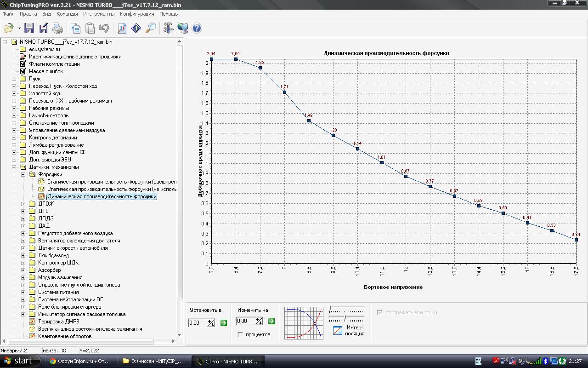
Task: Click the curve preview thumbnail
Action: (x=304, y=323)
